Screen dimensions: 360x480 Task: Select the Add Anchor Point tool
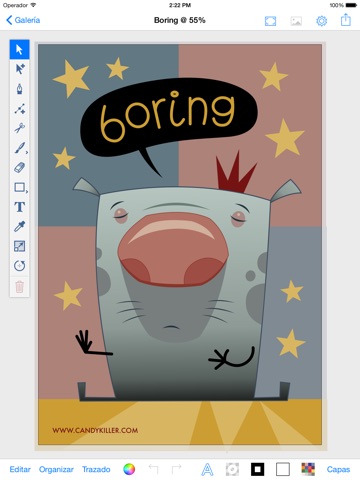coord(19,109)
